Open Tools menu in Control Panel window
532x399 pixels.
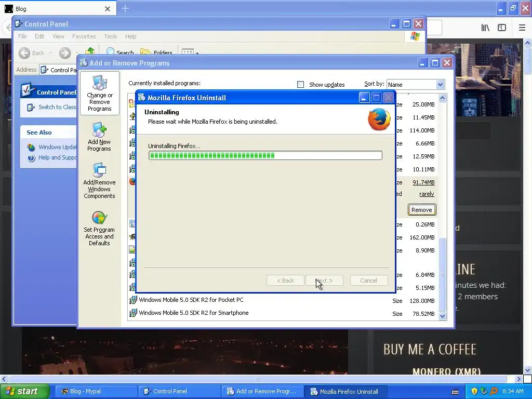coord(110,36)
